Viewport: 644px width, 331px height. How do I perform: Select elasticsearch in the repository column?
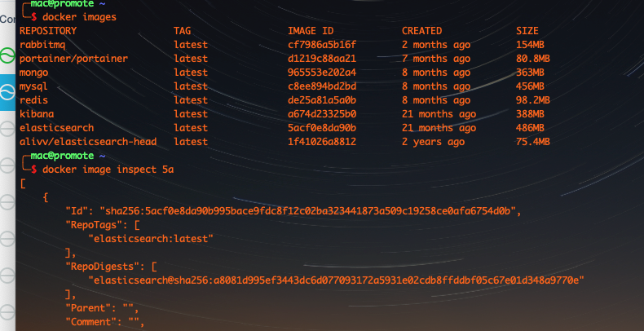coord(57,128)
